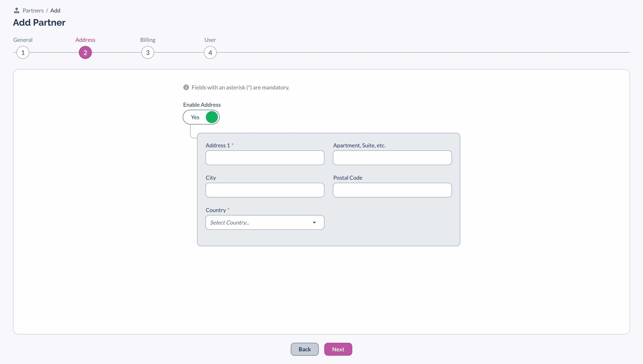Click the Billing step label
Image resolution: width=643 pixels, height=364 pixels.
pyautogui.click(x=148, y=40)
